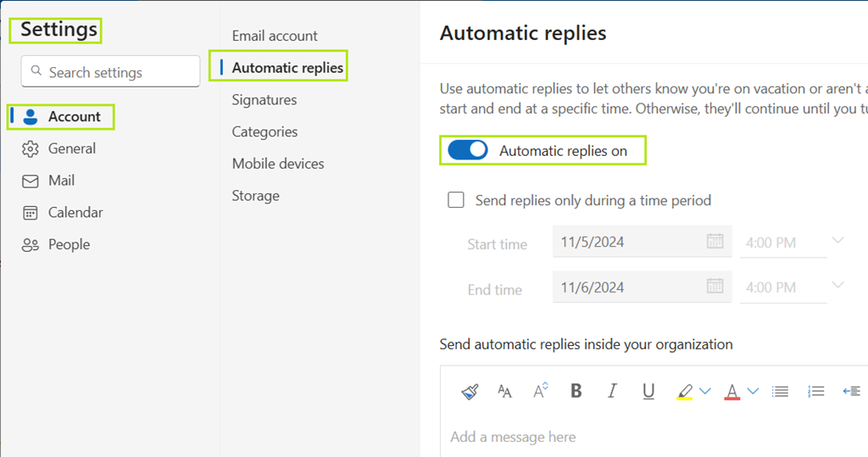Expand the Start time 4:00 PM dropdown
The height and width of the screenshot is (457, 868).
[x=837, y=242]
